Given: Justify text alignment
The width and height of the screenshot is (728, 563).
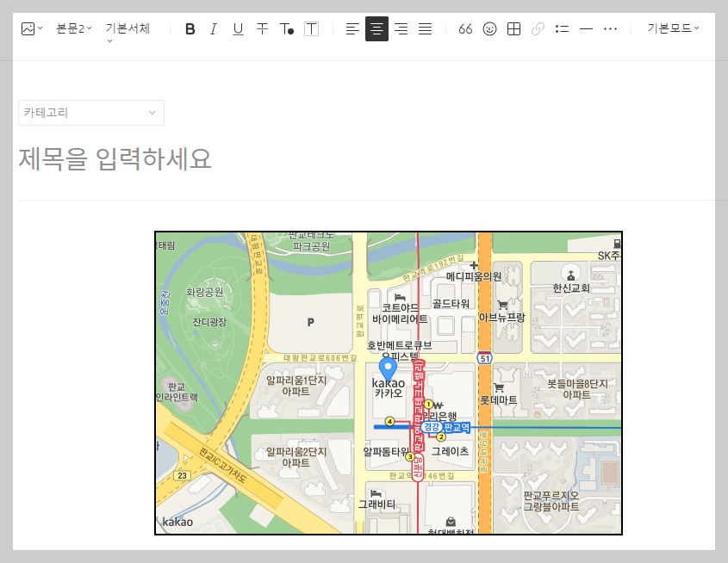Looking at the screenshot, I should pos(426,28).
